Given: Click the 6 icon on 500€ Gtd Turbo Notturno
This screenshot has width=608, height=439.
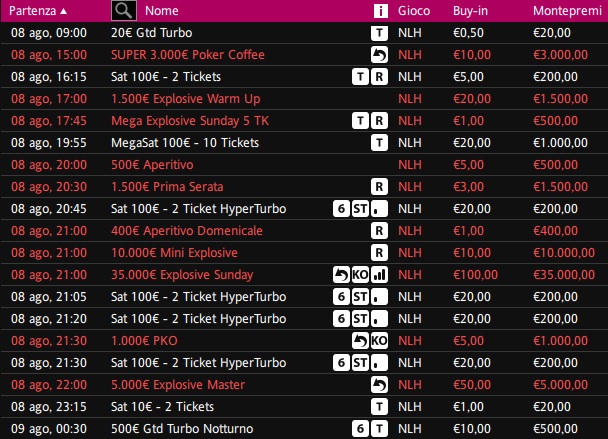Looking at the screenshot, I should click(360, 429).
